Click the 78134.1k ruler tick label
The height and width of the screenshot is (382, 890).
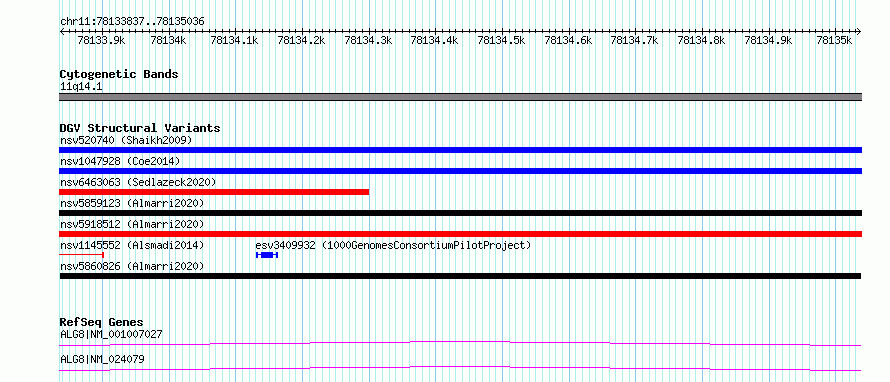click(x=234, y=40)
